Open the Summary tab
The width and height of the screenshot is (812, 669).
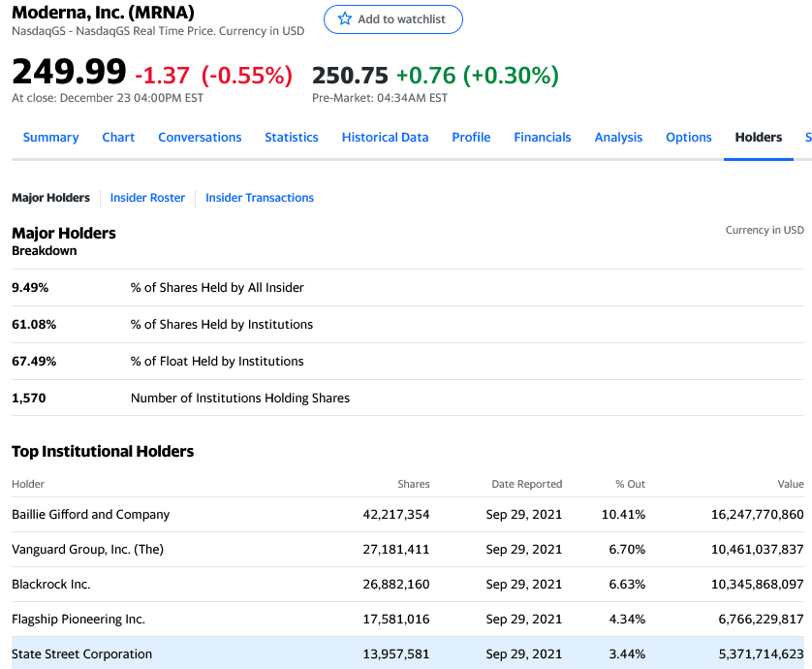[50, 138]
